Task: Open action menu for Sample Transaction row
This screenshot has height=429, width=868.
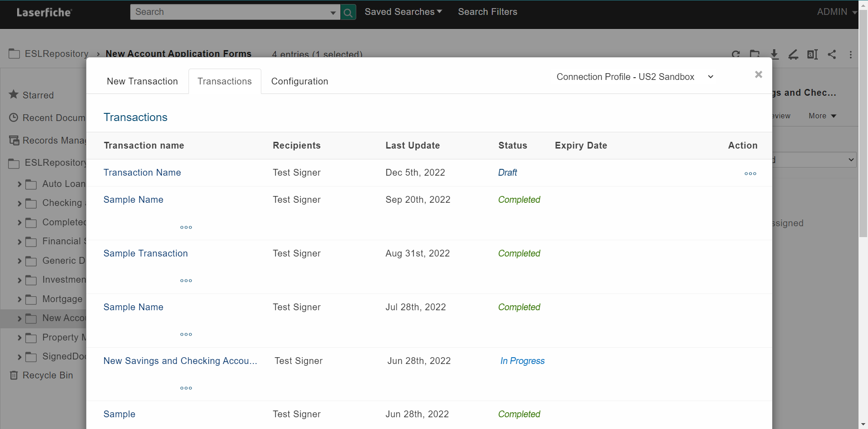Action: point(186,280)
